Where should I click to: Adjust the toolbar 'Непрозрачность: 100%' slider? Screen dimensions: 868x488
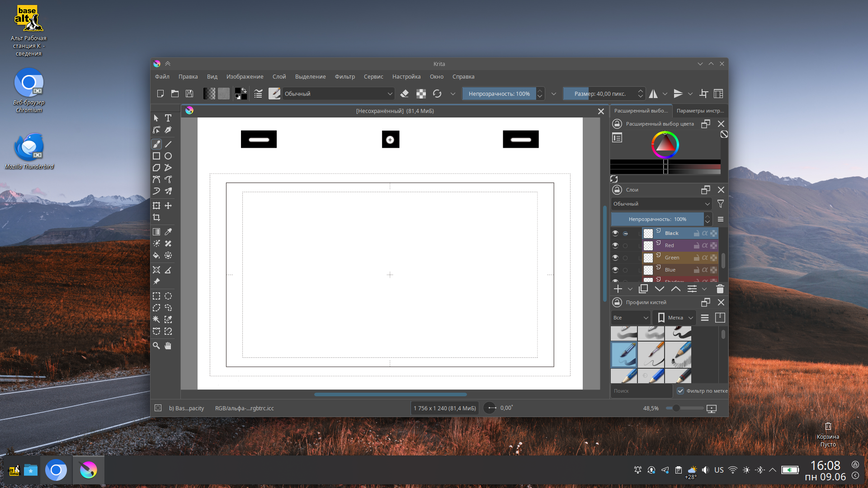[499, 94]
